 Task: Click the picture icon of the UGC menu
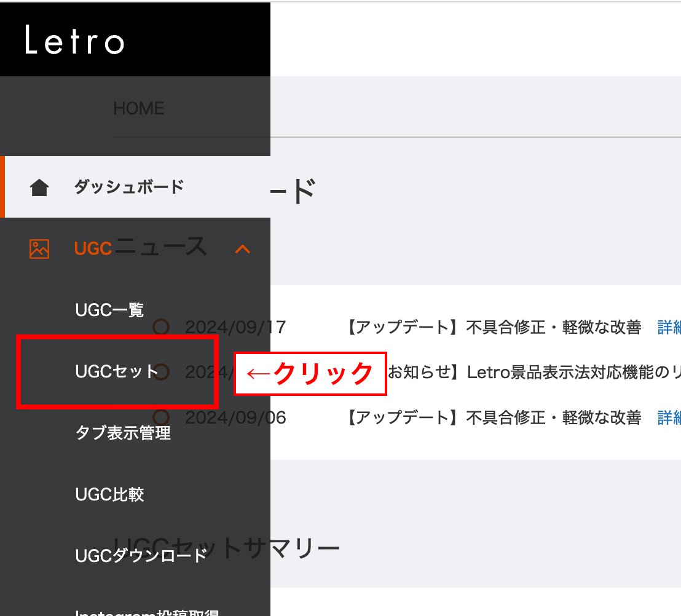[39, 249]
